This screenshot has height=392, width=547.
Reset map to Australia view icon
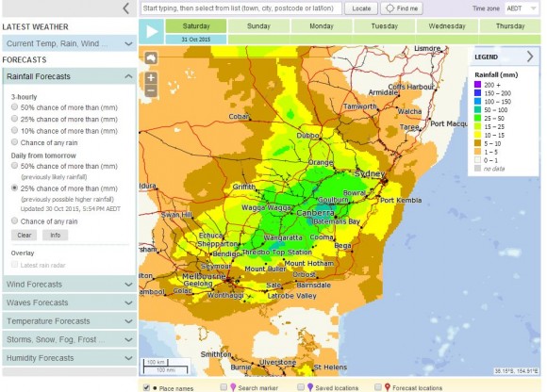tap(151, 57)
